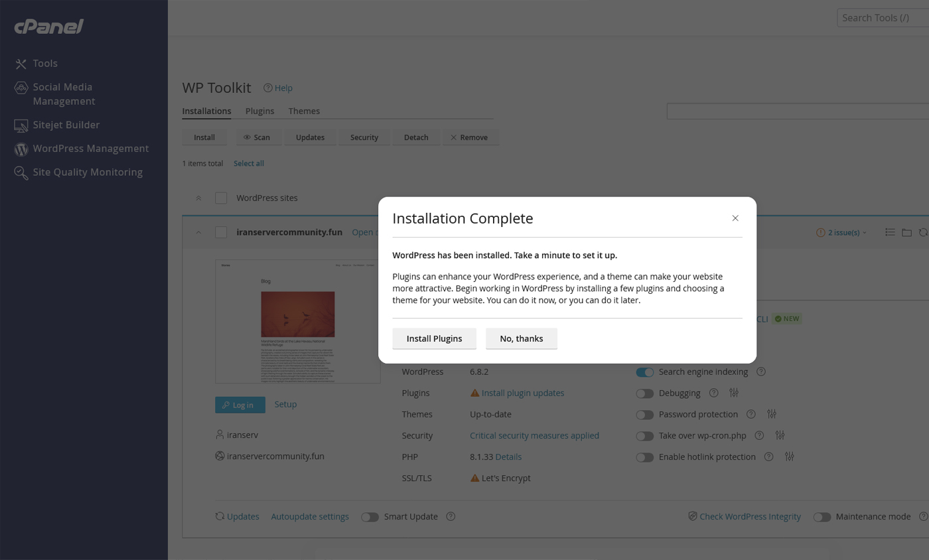Collapse the iranservercommunity.fun site row

(198, 232)
